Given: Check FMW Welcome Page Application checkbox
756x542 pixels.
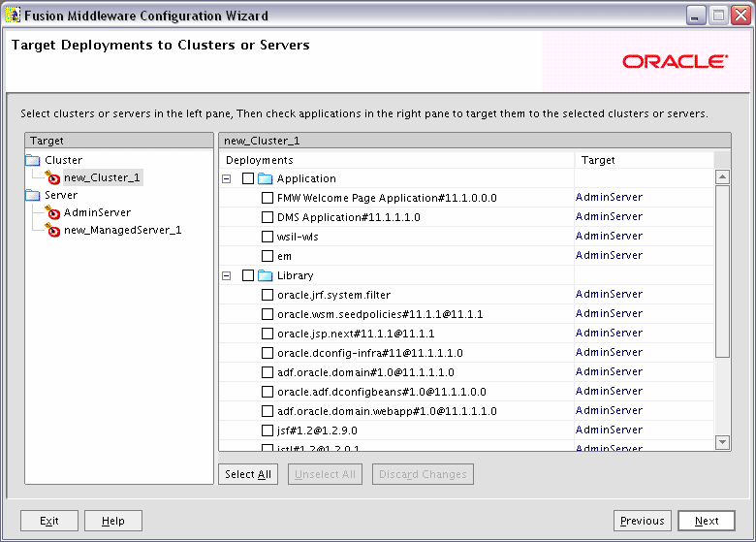Looking at the screenshot, I should pos(268,198).
